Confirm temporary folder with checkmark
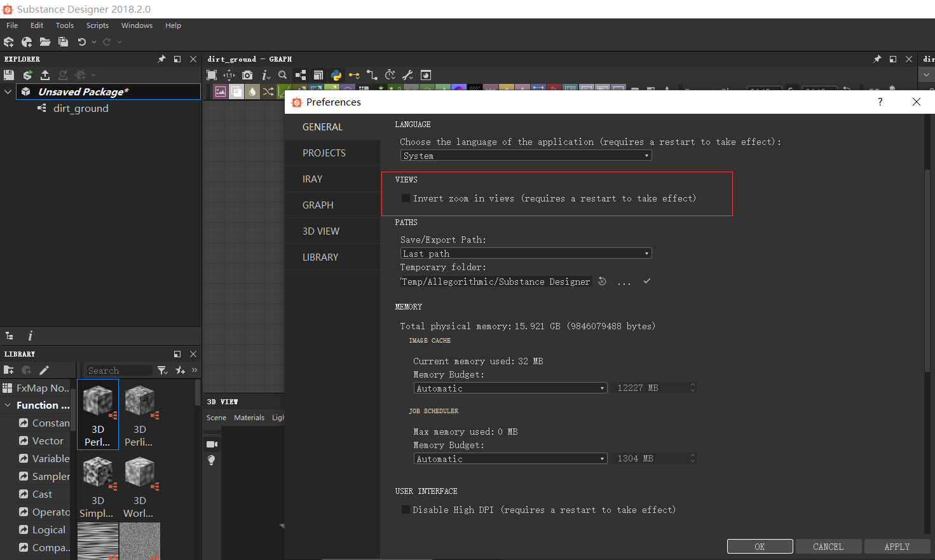The height and width of the screenshot is (560, 935). (646, 281)
